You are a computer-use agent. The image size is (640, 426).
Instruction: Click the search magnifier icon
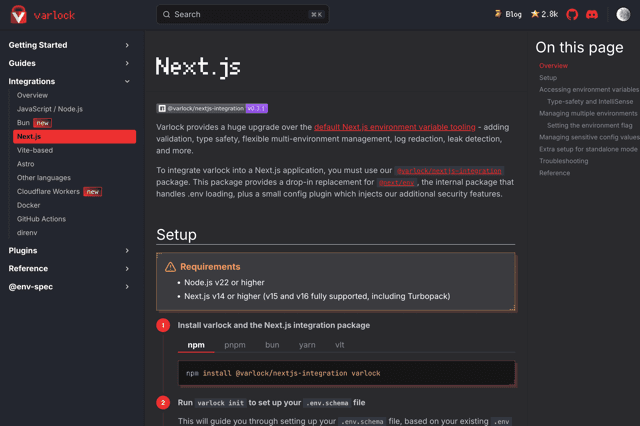(x=166, y=15)
